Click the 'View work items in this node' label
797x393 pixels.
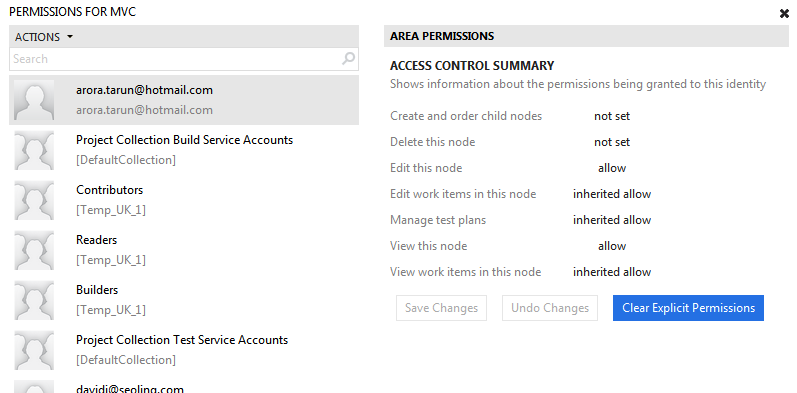(466, 271)
